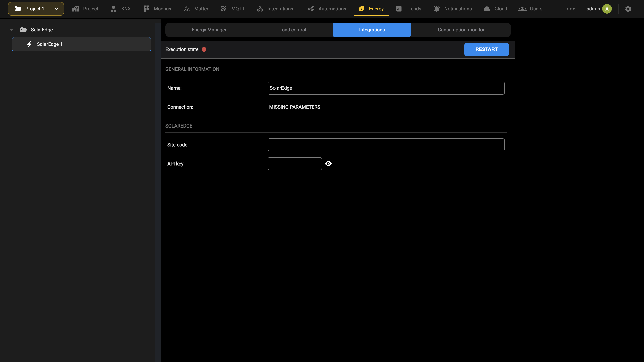The height and width of the screenshot is (362, 644).
Task: Switch to Consumption monitor tab
Action: coord(461,30)
